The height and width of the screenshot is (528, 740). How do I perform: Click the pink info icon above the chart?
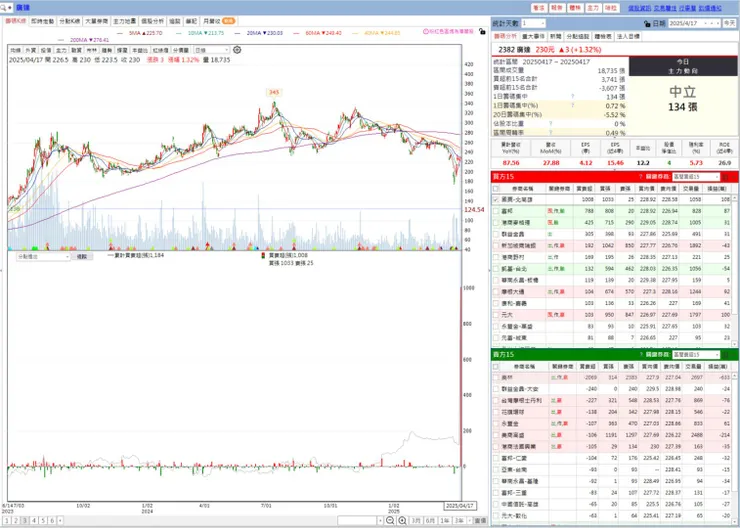click(x=426, y=32)
